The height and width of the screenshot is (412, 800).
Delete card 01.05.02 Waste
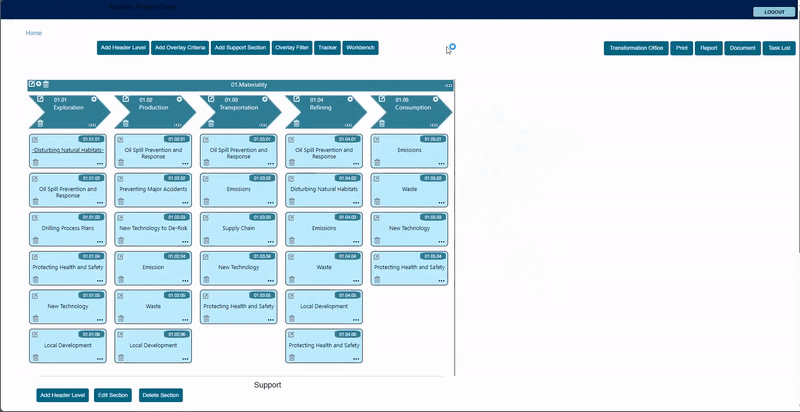377,201
